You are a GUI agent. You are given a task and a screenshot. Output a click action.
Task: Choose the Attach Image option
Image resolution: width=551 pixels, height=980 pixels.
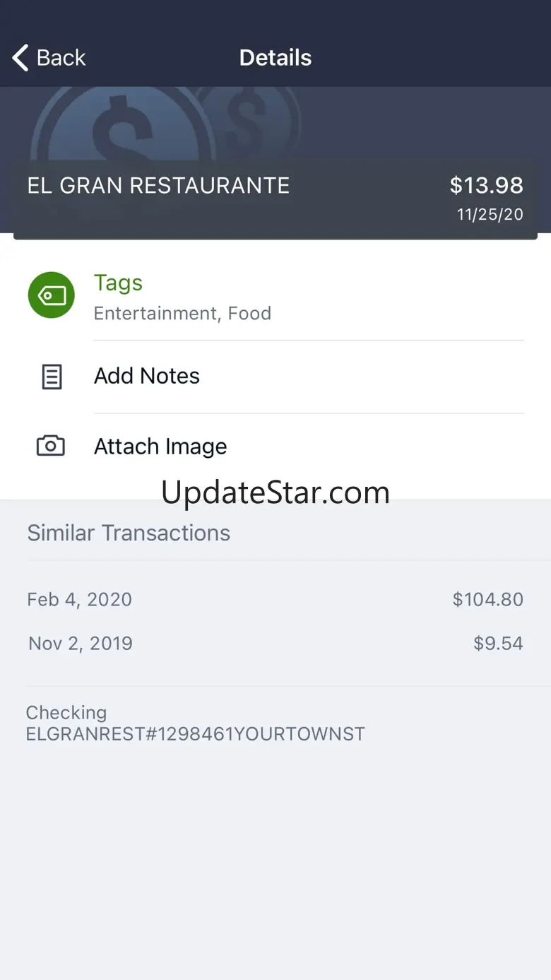click(x=160, y=447)
